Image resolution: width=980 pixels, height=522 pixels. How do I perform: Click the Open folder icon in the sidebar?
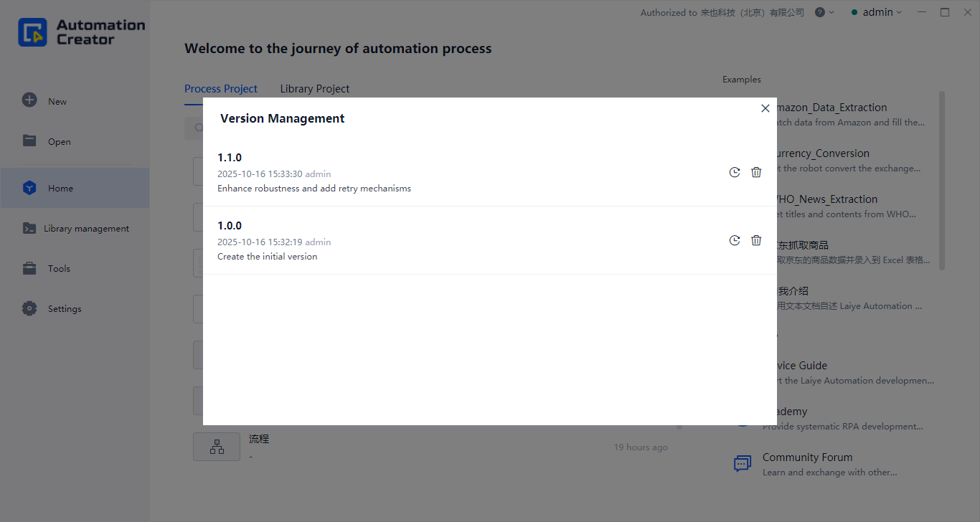click(29, 141)
